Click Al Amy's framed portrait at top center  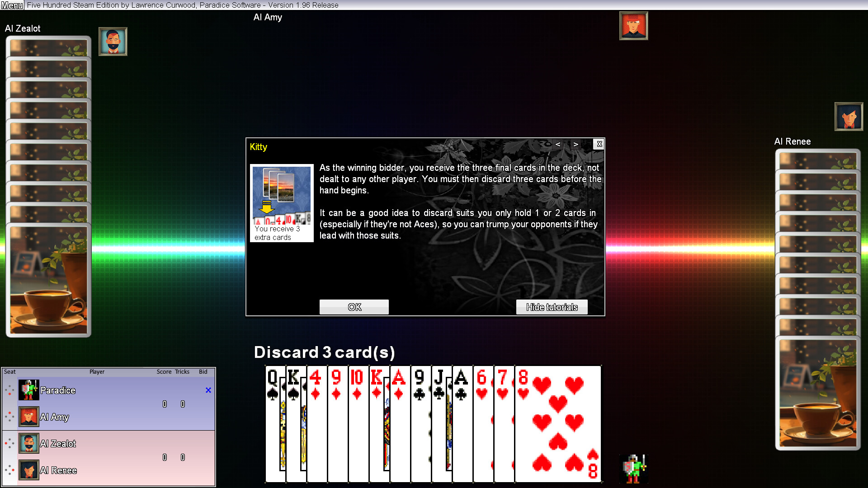(633, 26)
